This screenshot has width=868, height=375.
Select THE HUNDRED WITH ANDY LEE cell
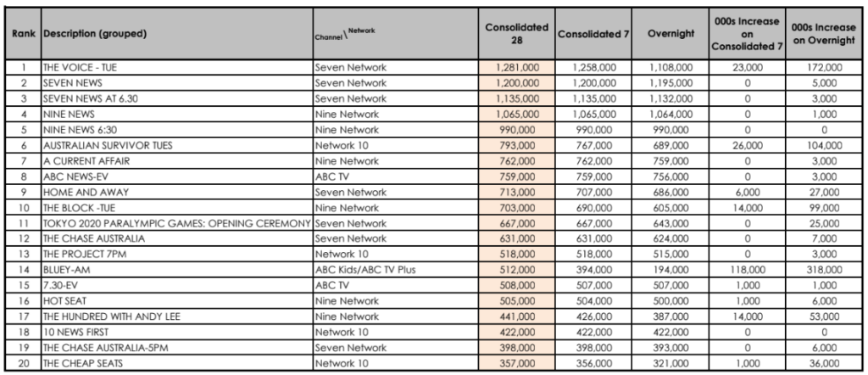click(176, 316)
